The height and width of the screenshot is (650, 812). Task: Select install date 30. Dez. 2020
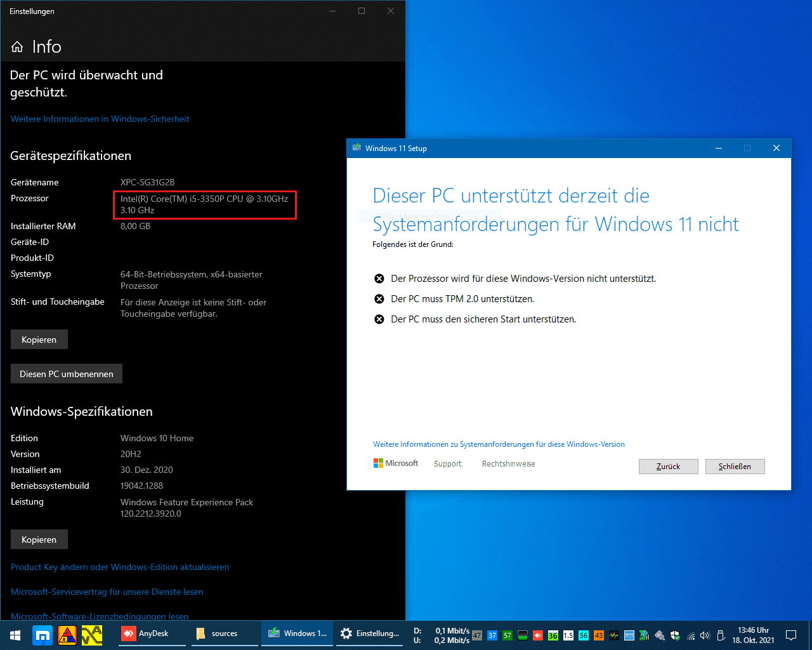coord(147,470)
